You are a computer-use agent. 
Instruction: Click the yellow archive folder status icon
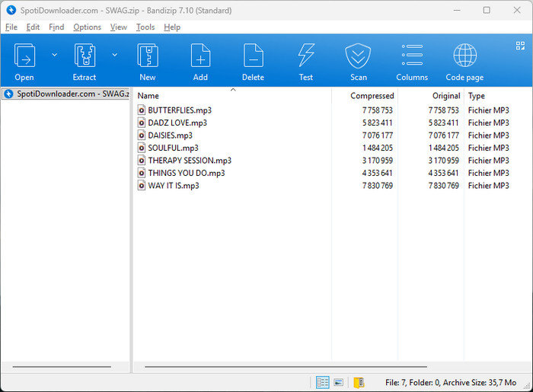pyautogui.click(x=359, y=383)
